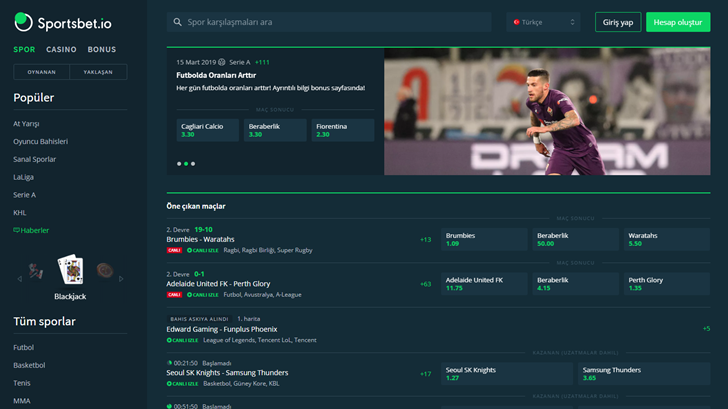Bet on Cagliari Calcio at 3.30

click(208, 130)
